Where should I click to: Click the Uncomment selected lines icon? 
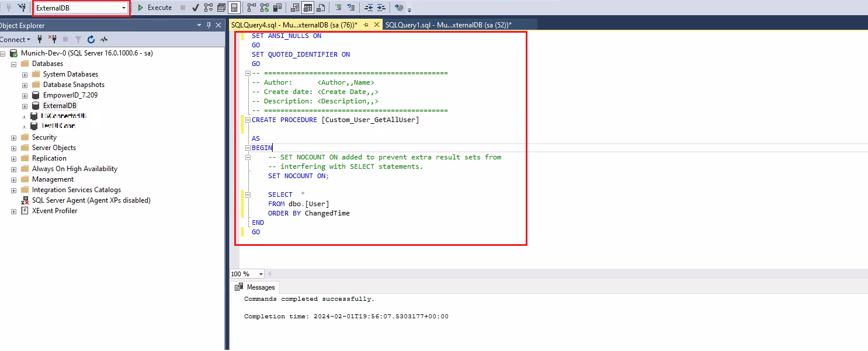point(351,8)
